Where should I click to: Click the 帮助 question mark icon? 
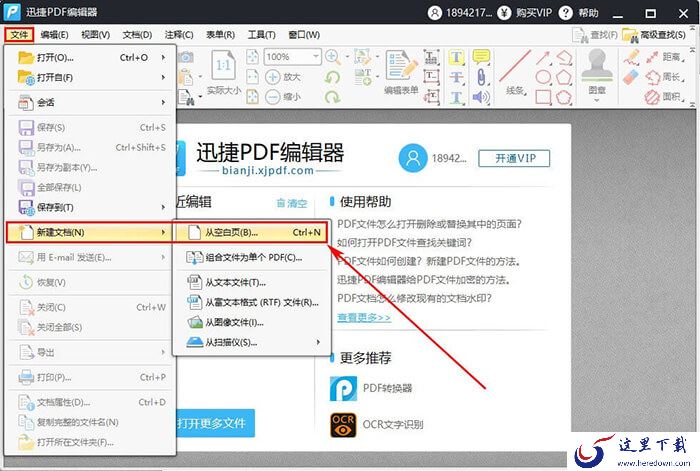coord(565,13)
